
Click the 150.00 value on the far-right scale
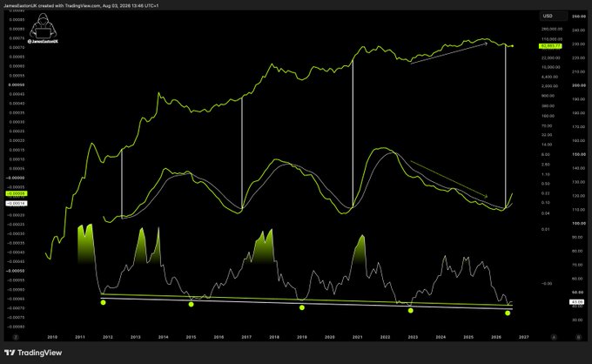pos(579,154)
